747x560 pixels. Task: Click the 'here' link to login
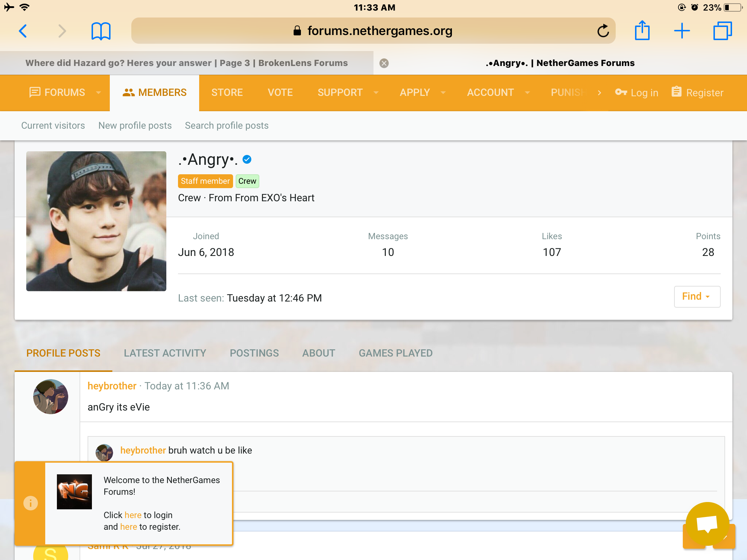(x=133, y=515)
